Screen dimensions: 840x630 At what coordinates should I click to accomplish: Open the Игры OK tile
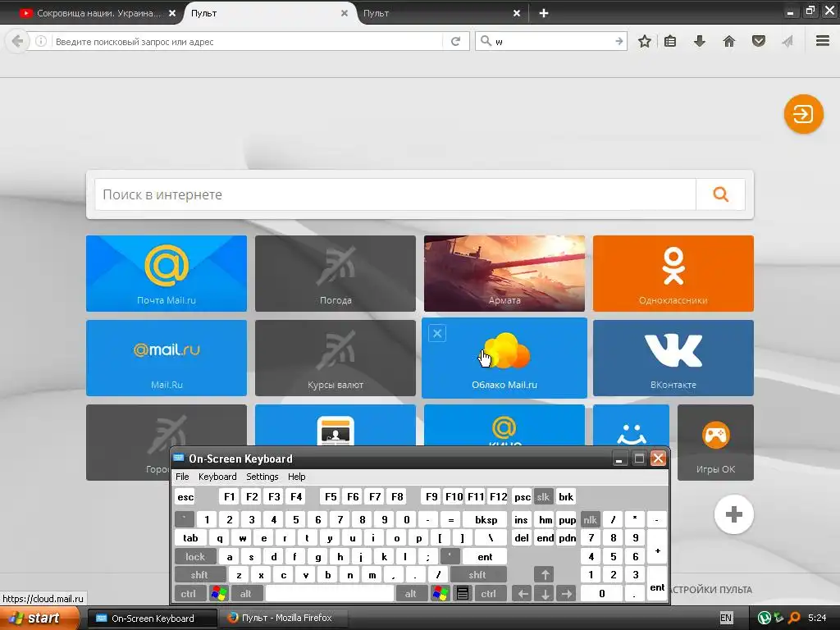pos(715,442)
